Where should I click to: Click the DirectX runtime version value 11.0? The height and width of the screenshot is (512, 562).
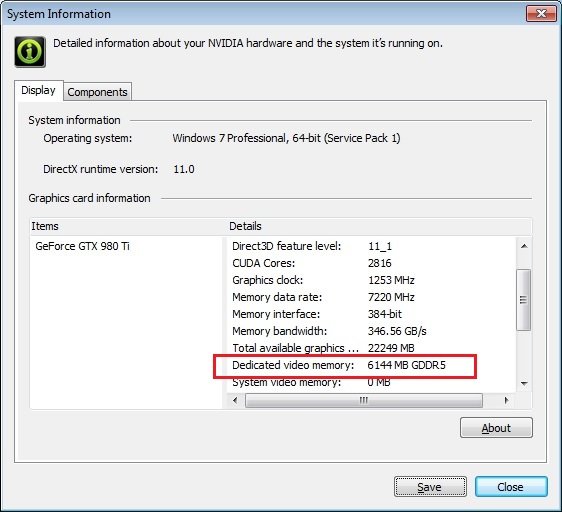click(184, 169)
